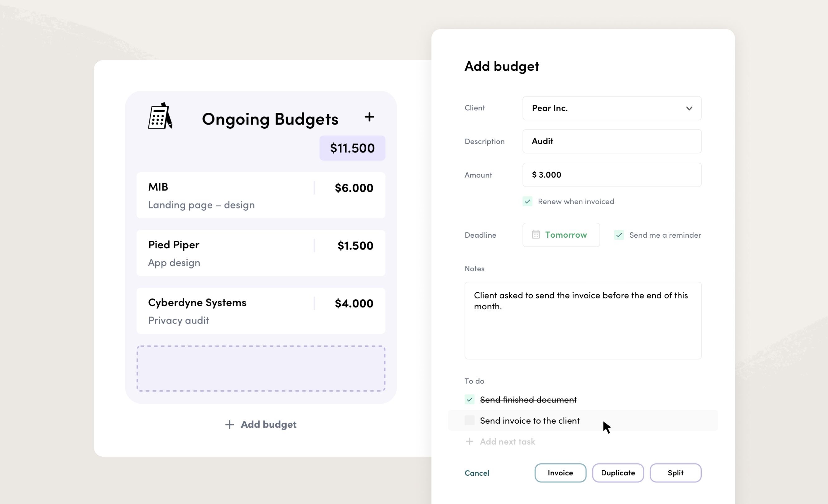Click the $6.000 amount on MIB card
This screenshot has height=504, width=828.
point(354,188)
